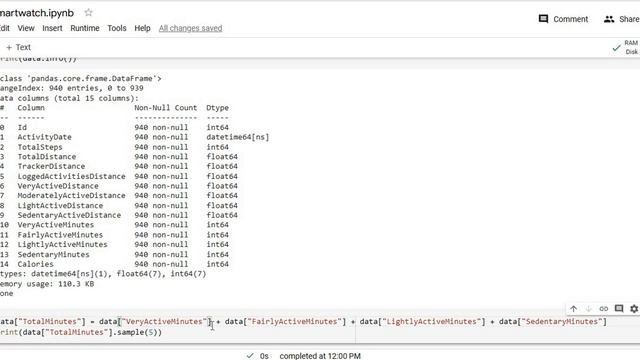
Task: Click the print sample(5) code line
Action: 81,332
